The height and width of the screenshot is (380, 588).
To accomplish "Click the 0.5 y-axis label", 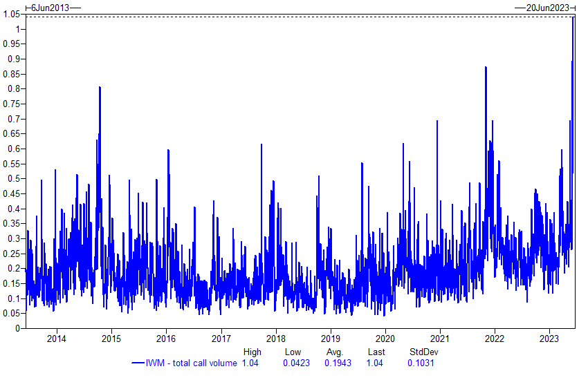I will [14, 178].
